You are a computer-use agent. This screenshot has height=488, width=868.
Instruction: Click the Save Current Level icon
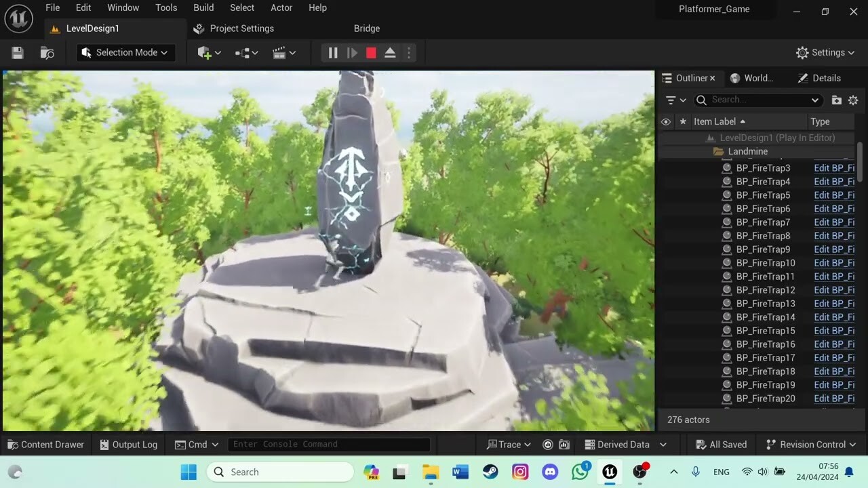point(16,52)
